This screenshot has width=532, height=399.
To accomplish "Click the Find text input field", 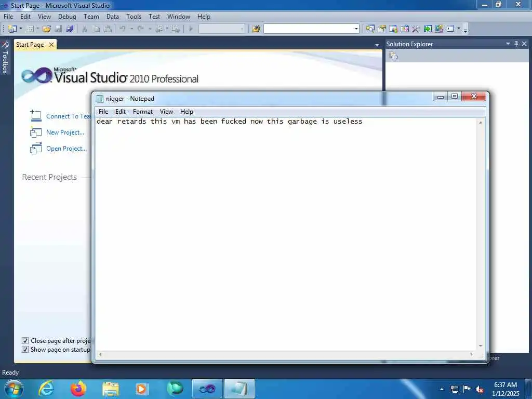I will pyautogui.click(x=309, y=29).
